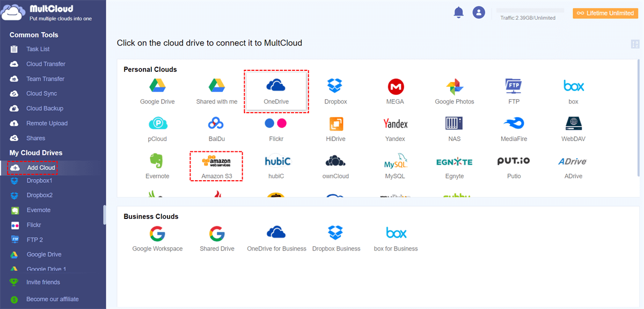
Task: Click the MultCloud logo
Action: point(47,13)
